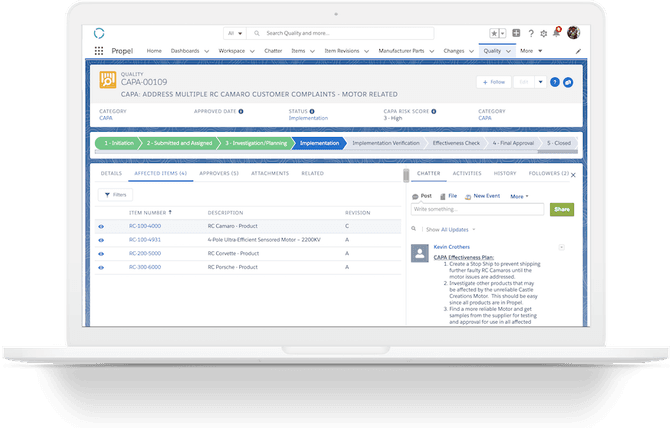Expand the Dashboards nav chevron
Viewport: 672px width, 428px height.
[207, 51]
